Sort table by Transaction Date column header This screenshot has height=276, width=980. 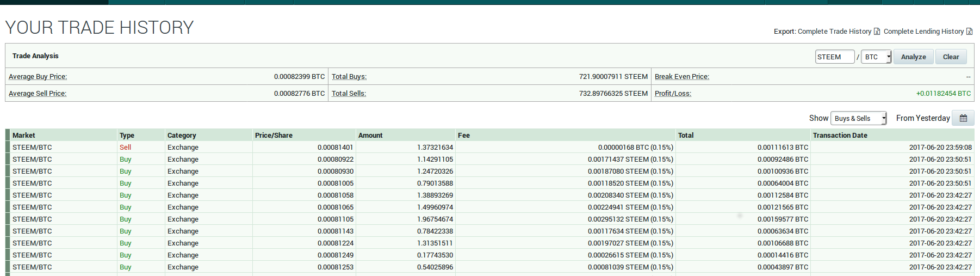coord(840,135)
